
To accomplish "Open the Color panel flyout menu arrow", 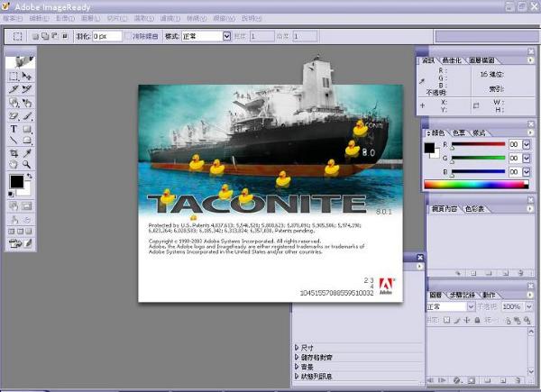I will 530,132.
